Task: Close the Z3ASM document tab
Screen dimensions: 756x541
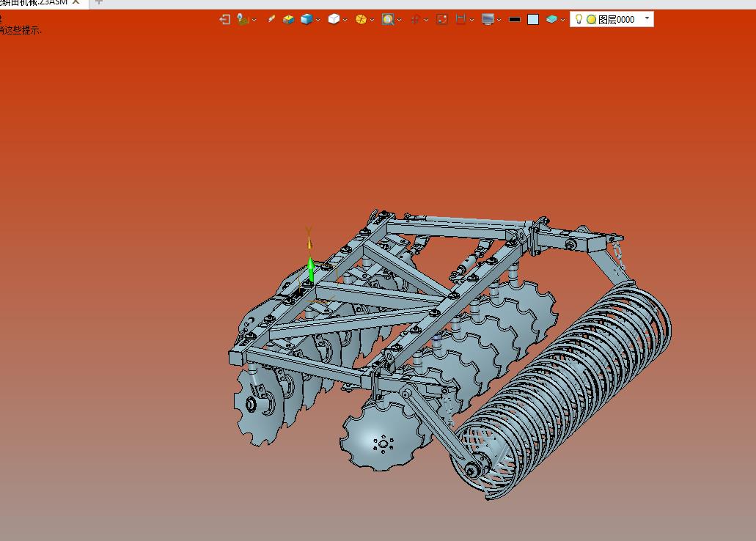Action: coord(76,2)
